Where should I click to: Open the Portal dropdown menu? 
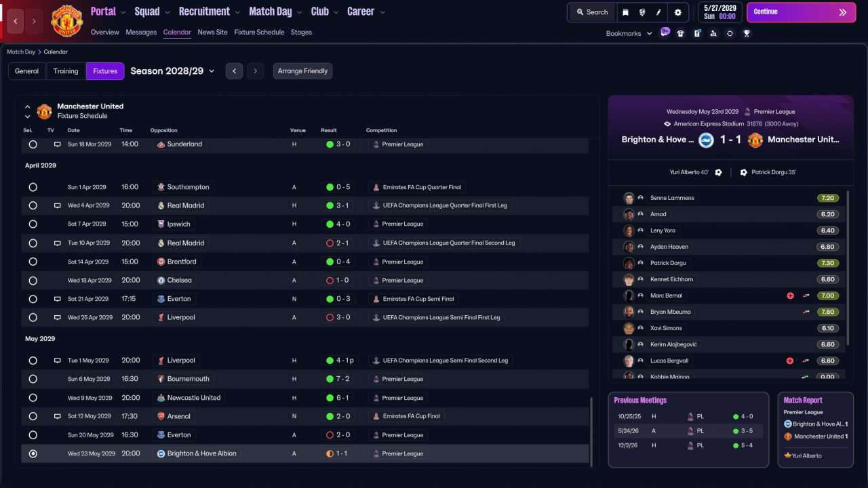click(x=108, y=12)
